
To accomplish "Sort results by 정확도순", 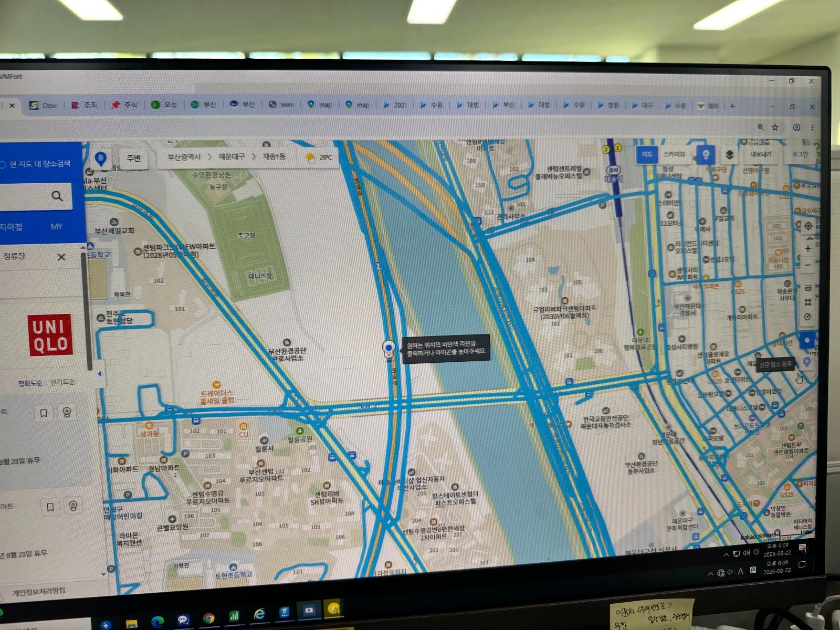I will tap(30, 383).
